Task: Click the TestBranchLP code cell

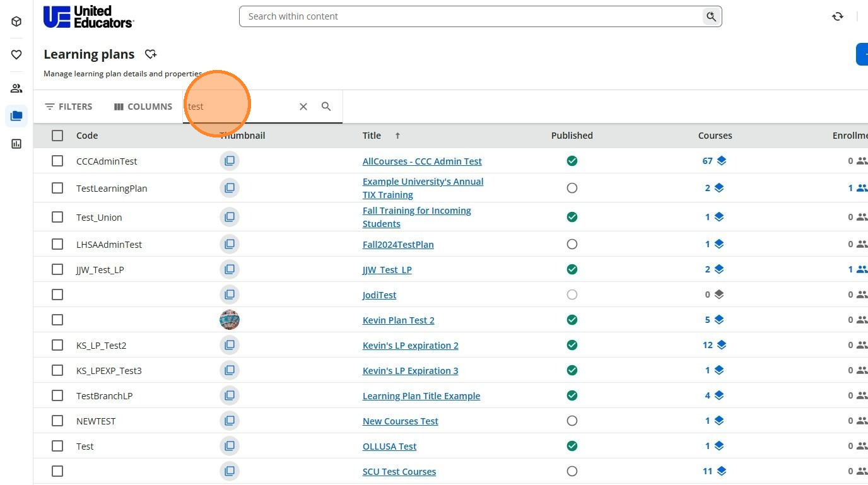Action: click(x=104, y=395)
